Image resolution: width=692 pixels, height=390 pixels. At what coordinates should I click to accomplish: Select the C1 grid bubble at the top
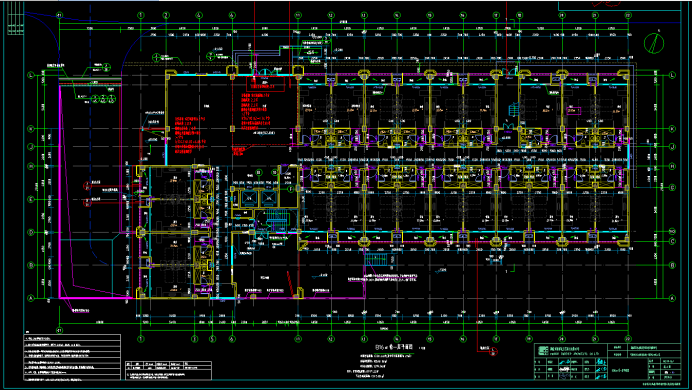click(x=59, y=15)
